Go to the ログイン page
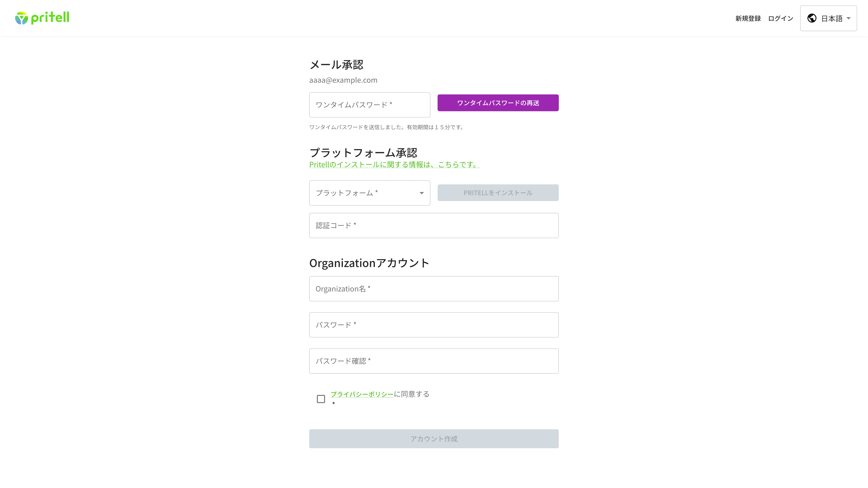Screen dimensions: 868x488 (780, 18)
